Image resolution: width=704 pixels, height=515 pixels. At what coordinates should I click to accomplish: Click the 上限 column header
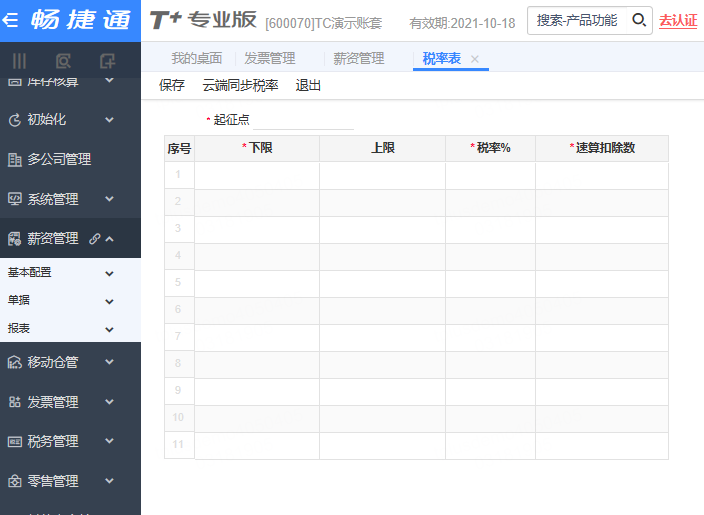pyautogui.click(x=383, y=148)
